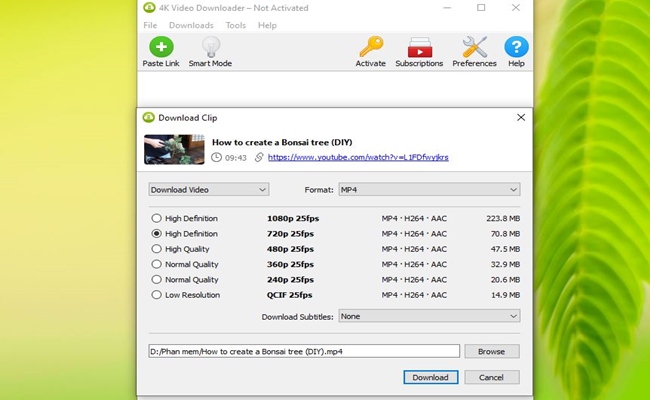
Task: Select 720p 25fps High Definition option
Action: click(x=156, y=233)
